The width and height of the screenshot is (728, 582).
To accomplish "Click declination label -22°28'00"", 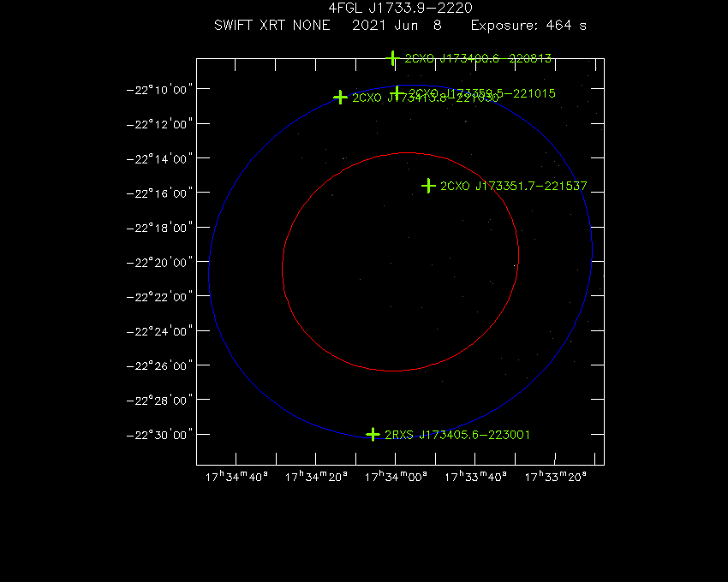I will pyautogui.click(x=159, y=400).
